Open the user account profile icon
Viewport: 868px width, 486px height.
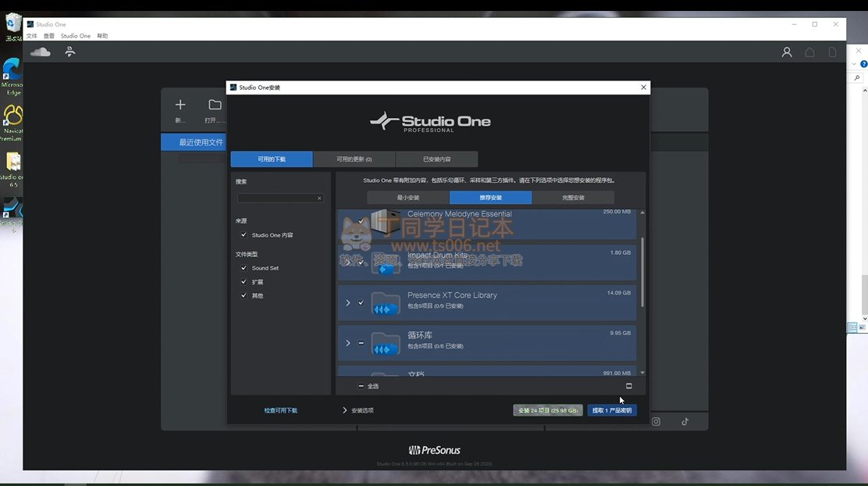(x=787, y=52)
